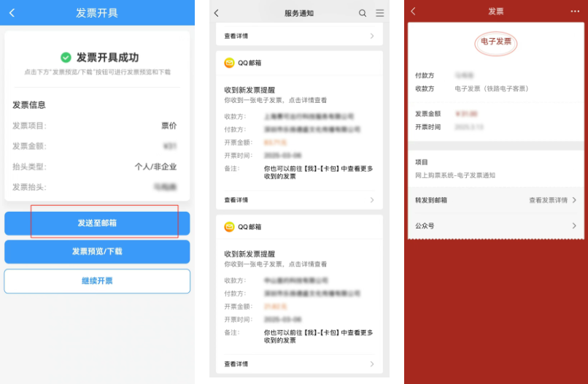The height and width of the screenshot is (384, 588).
Task: Expand the topmost 查看详情 row
Action: pos(299,35)
